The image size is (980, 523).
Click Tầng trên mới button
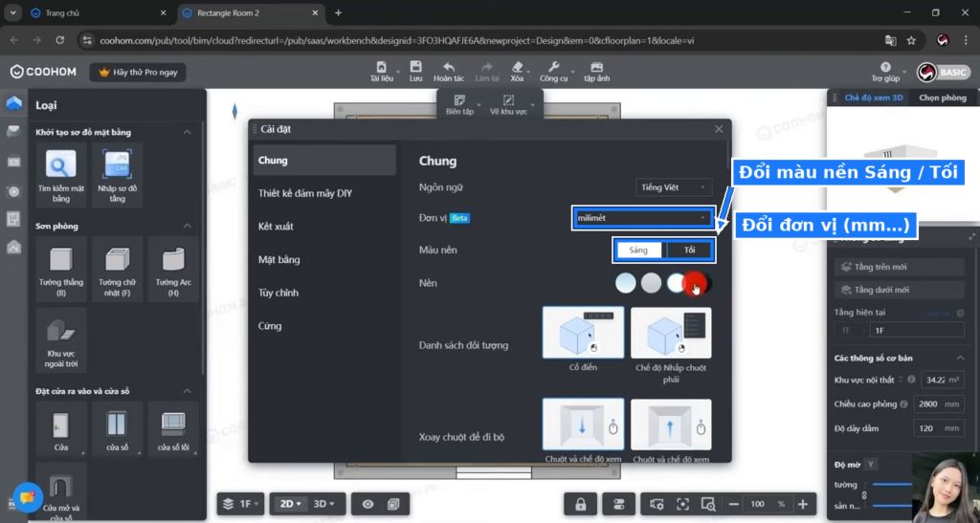[x=899, y=267]
